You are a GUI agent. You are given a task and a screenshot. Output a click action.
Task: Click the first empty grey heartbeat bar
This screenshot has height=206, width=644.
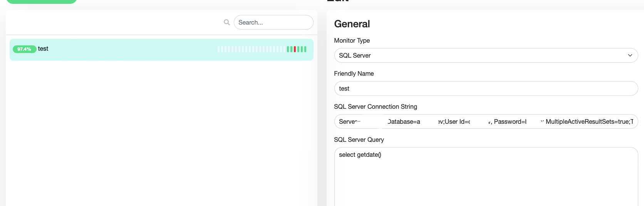coord(219,49)
